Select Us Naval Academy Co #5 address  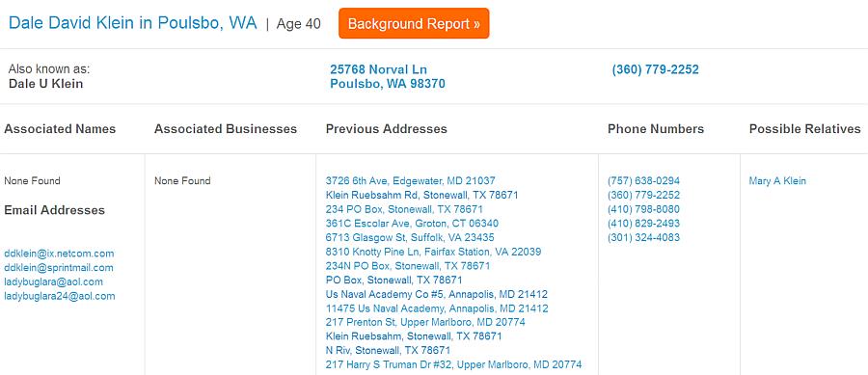click(437, 294)
